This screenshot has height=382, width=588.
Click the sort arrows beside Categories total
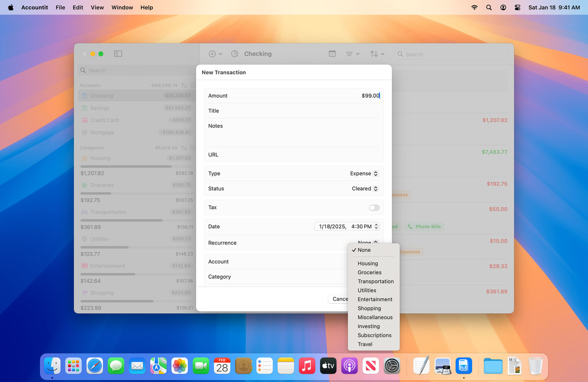tap(184, 148)
